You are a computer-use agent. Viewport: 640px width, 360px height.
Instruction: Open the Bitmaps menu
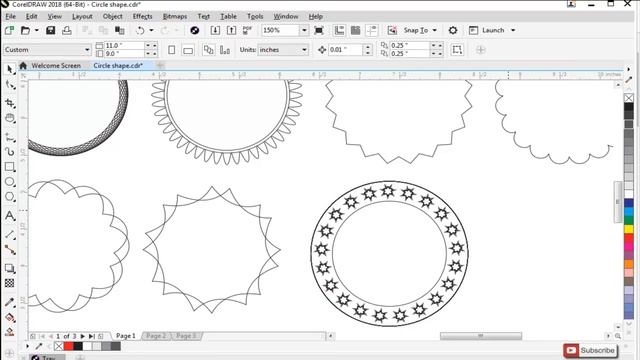coord(175,16)
